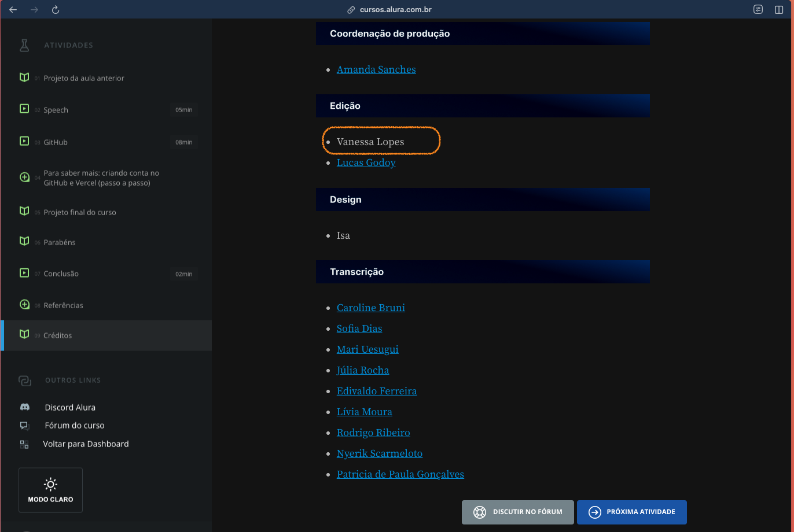Click the Próxima Atividade button

coord(632,512)
